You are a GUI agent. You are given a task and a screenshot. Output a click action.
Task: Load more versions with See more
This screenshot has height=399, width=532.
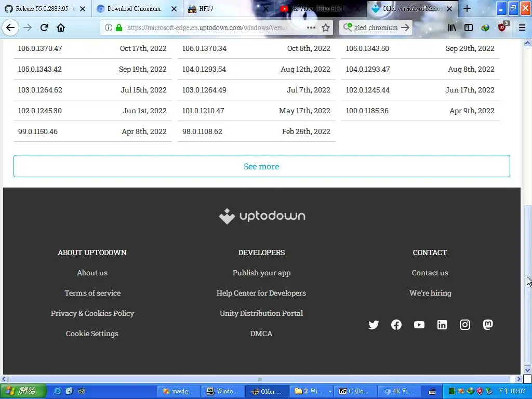[x=262, y=166]
